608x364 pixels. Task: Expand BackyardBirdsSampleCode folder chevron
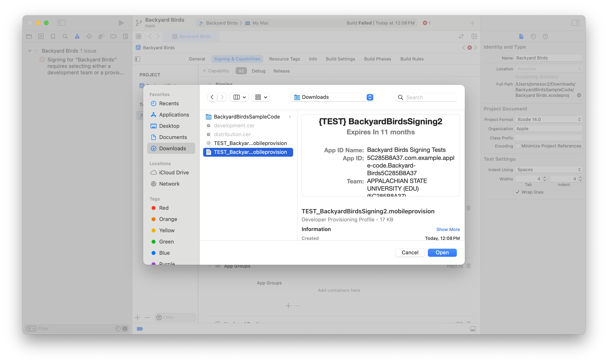(x=290, y=117)
